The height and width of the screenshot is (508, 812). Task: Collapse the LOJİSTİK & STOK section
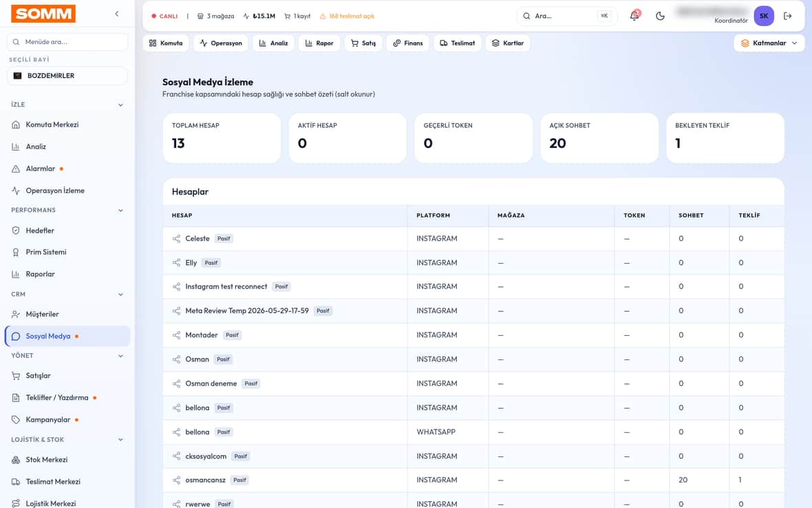[120, 440]
